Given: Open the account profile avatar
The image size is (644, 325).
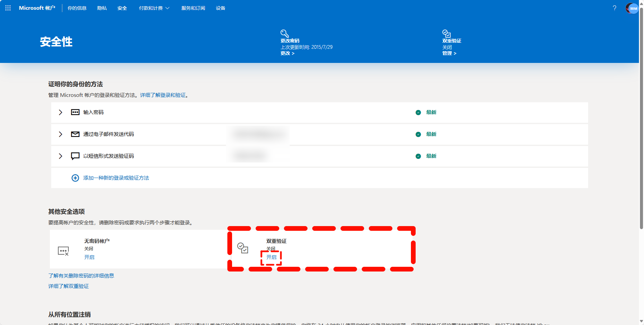Looking at the screenshot, I should point(632,8).
